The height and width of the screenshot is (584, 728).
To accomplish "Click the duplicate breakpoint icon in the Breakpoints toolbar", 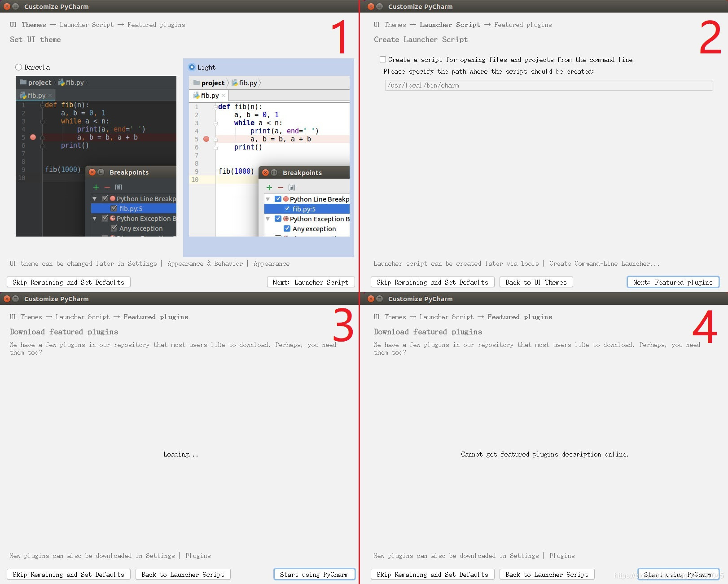I will tap(292, 187).
